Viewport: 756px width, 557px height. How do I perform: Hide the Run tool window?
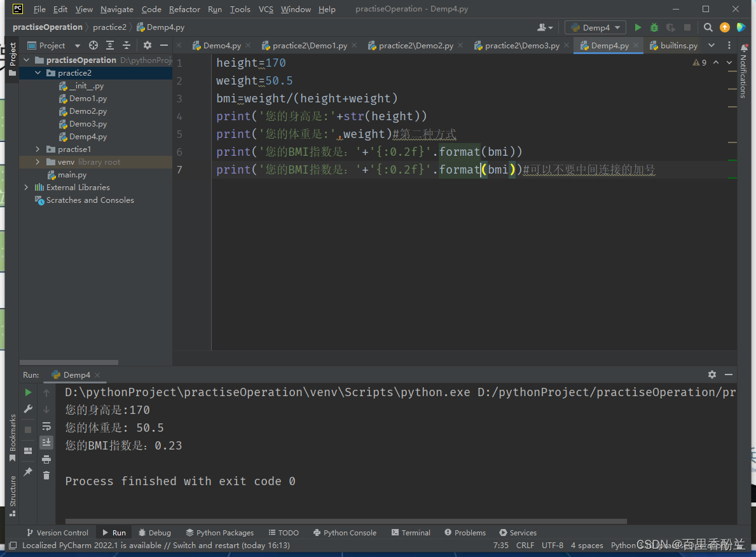729,375
